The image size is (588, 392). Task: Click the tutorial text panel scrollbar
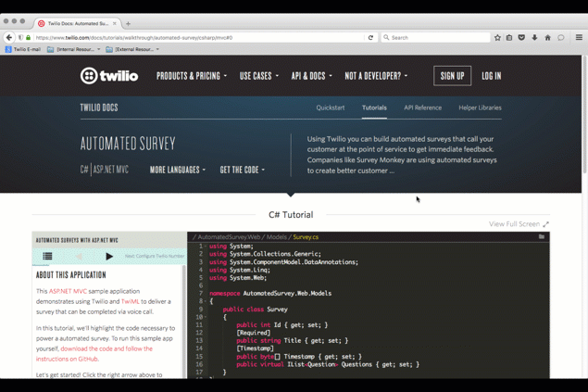pos(184,322)
